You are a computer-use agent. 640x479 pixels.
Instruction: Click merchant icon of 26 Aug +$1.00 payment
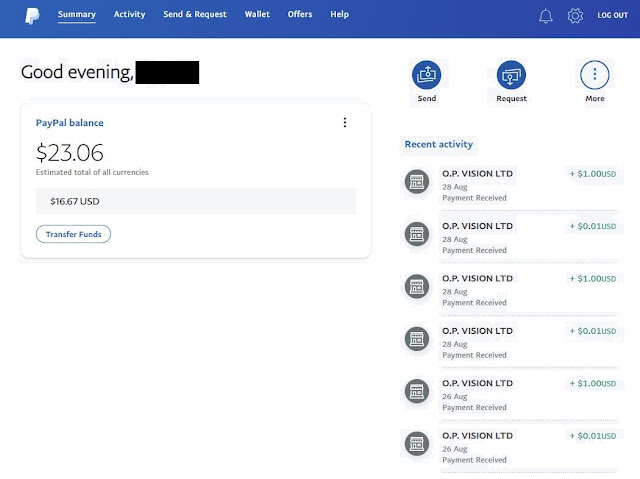[x=417, y=391]
